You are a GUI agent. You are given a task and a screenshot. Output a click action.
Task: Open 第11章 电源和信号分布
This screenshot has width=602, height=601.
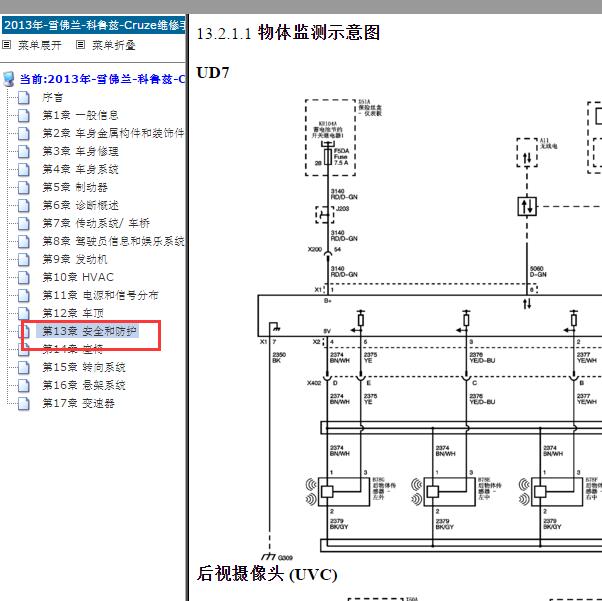click(x=100, y=295)
